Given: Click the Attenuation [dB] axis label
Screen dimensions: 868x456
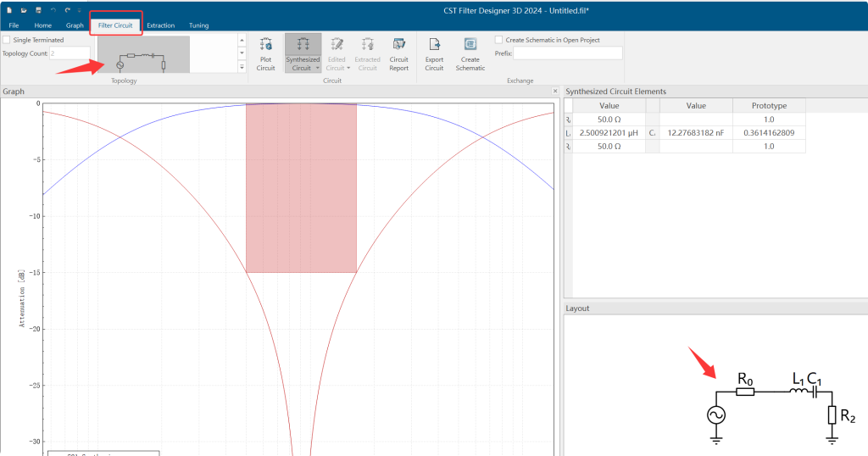Looking at the screenshot, I should pos(21,298).
